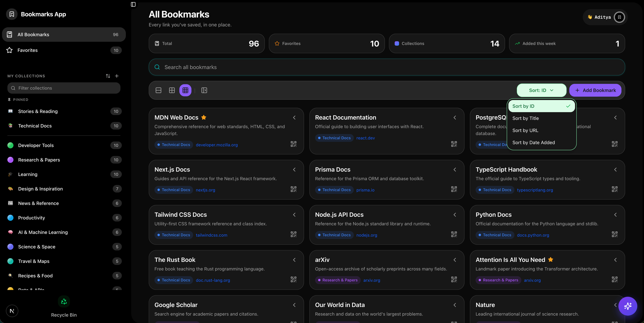Image resolution: width=644 pixels, height=323 pixels.
Task: Show QR code for Python Docs
Action: point(615,234)
